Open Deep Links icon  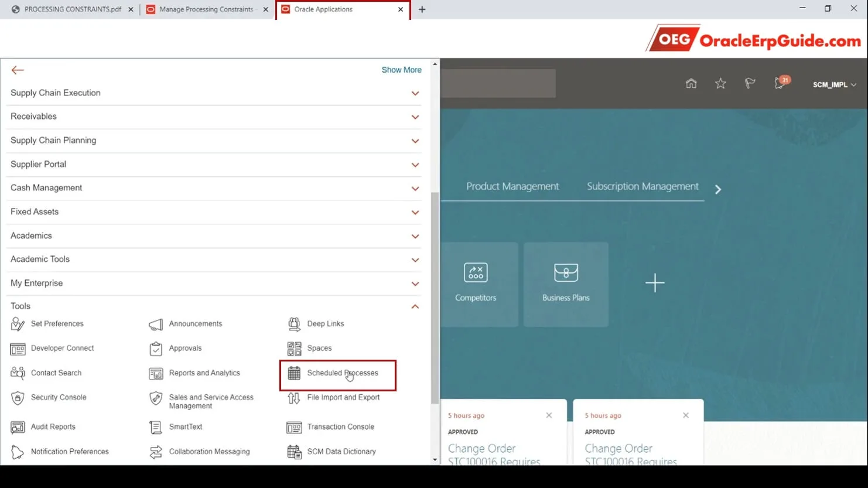tap(294, 324)
